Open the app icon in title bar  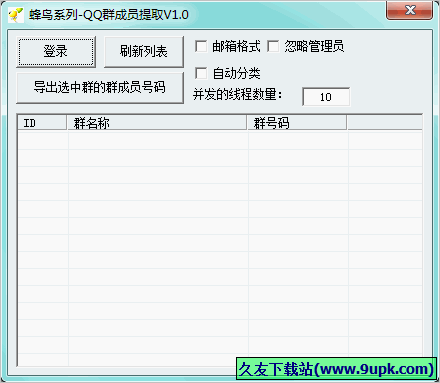point(16,15)
